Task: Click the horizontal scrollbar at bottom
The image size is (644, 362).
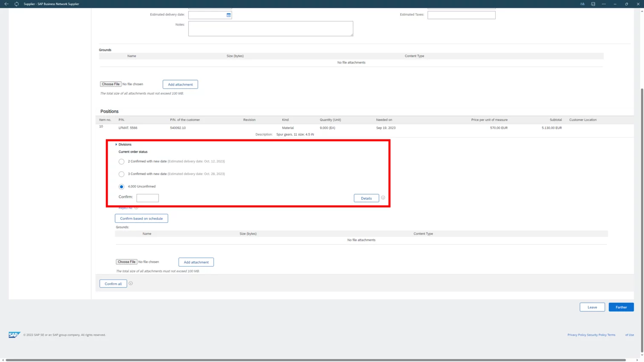Action: (315, 360)
